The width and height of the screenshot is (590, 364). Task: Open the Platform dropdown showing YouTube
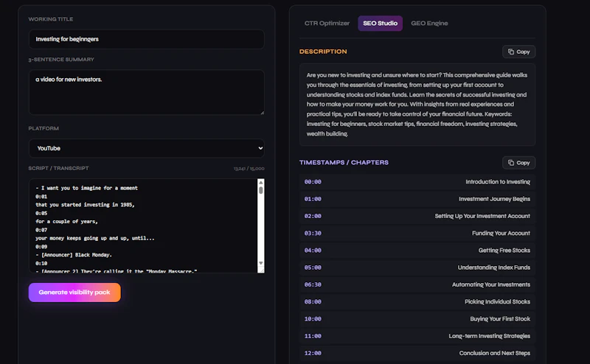(x=146, y=148)
